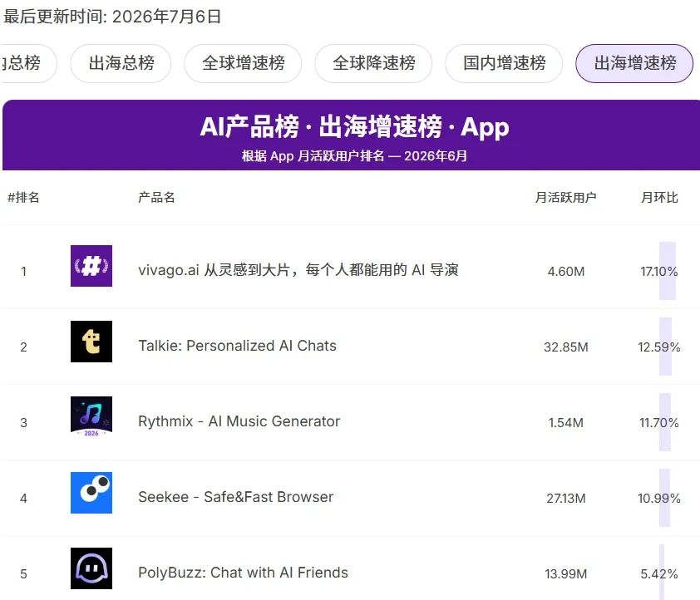Click the 1.54M monthly users value
Screen dimensions: 700x600
[565, 422]
